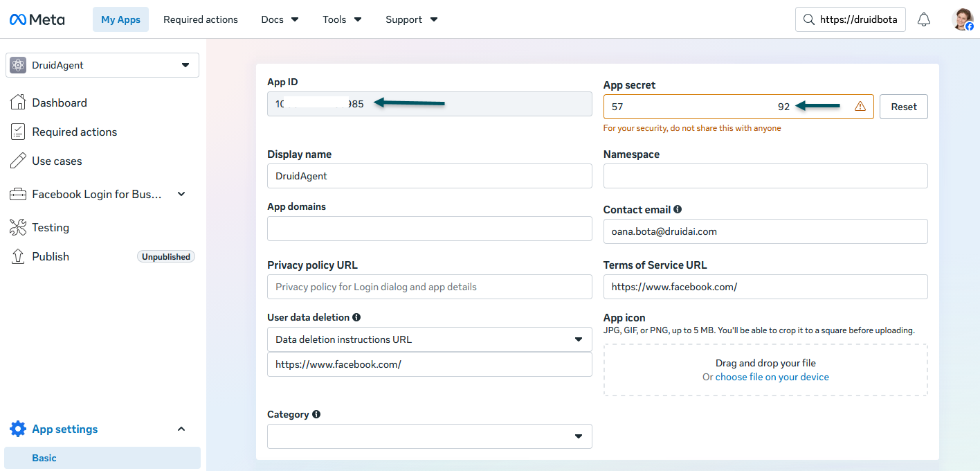Click the top search box
Image resolution: width=980 pixels, height=471 pixels.
851,19
